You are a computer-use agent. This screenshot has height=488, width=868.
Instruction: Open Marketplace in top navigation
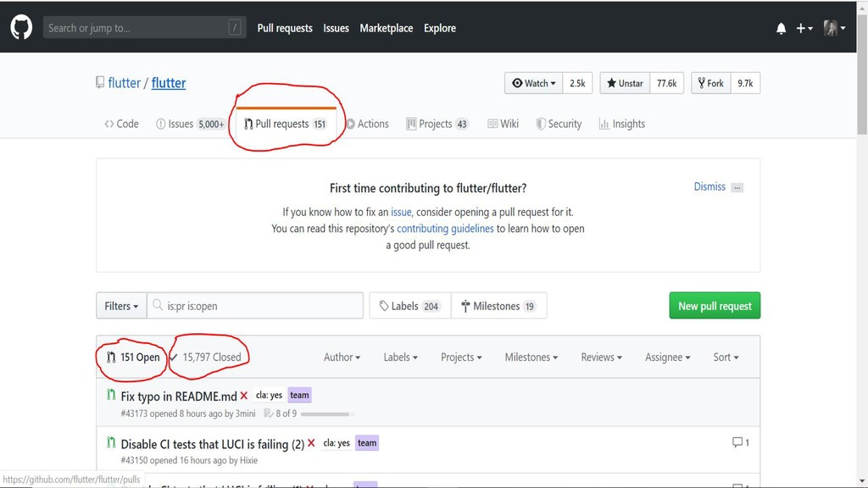tap(387, 28)
